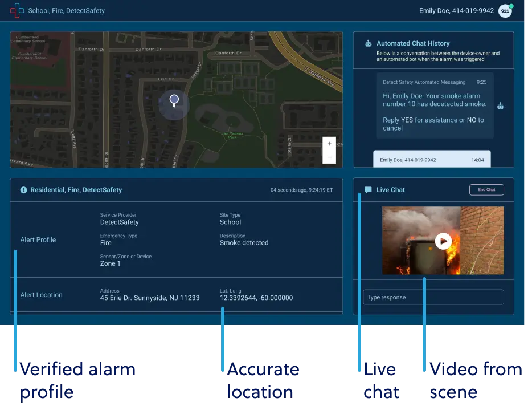Select the 45 Erie Dr. address text
The image size is (532, 406).
click(x=150, y=298)
